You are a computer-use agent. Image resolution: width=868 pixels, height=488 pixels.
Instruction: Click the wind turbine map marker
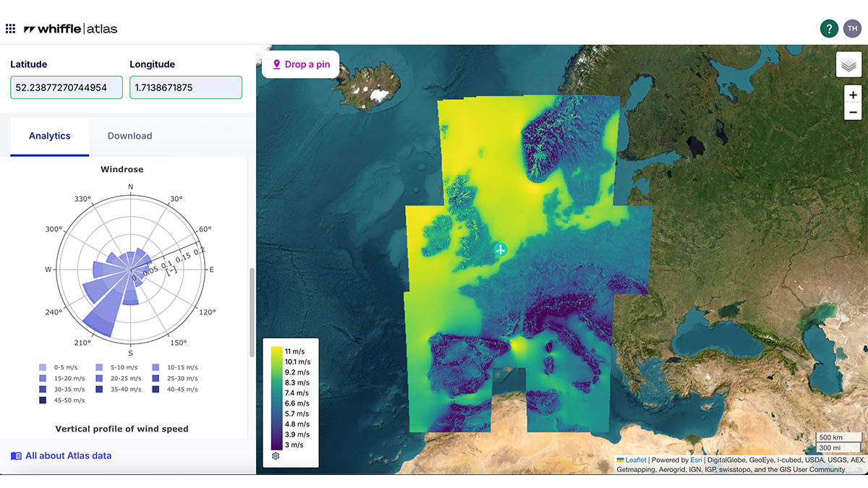(500, 249)
